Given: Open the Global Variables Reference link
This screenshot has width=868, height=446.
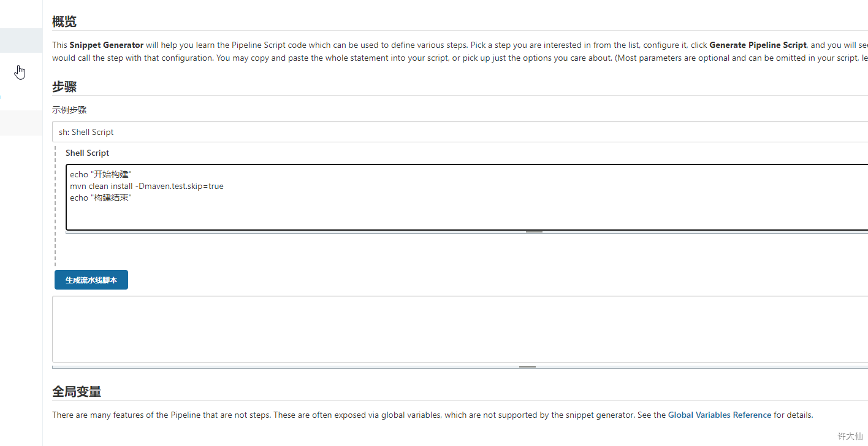Looking at the screenshot, I should 719,415.
